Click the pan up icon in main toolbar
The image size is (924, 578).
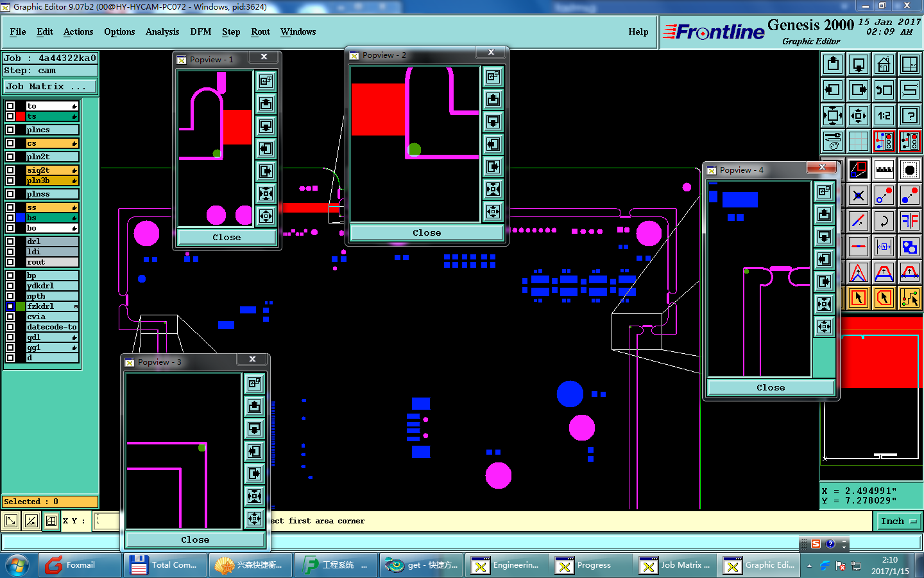833,64
